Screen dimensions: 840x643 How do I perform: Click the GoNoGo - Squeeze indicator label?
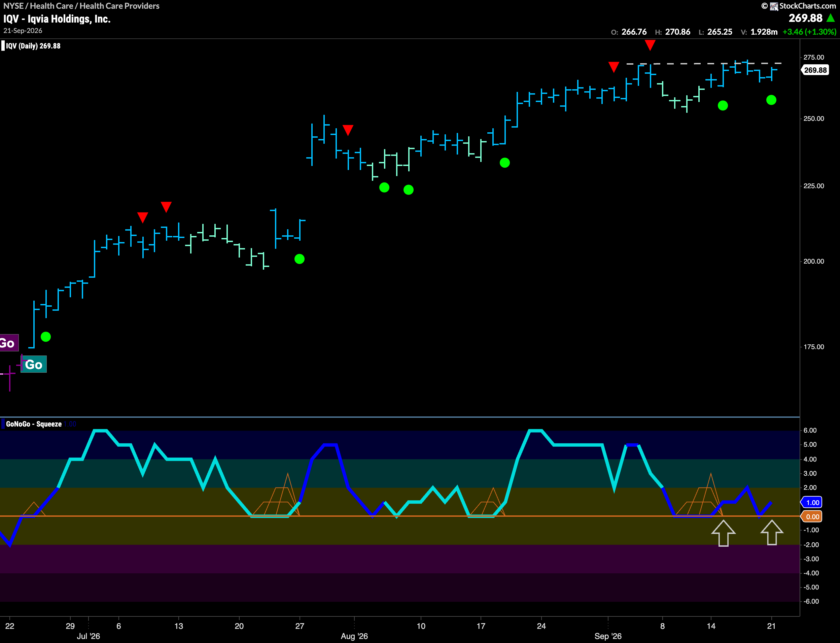click(34, 424)
